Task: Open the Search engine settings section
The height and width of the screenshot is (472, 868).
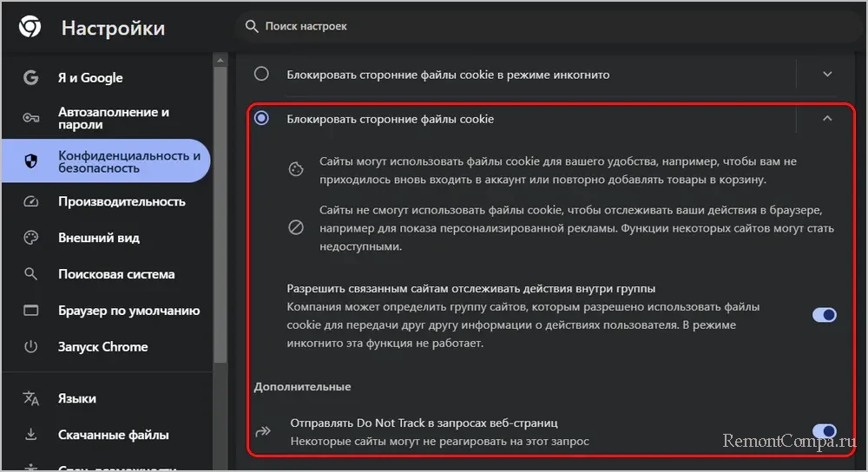Action: (x=116, y=274)
